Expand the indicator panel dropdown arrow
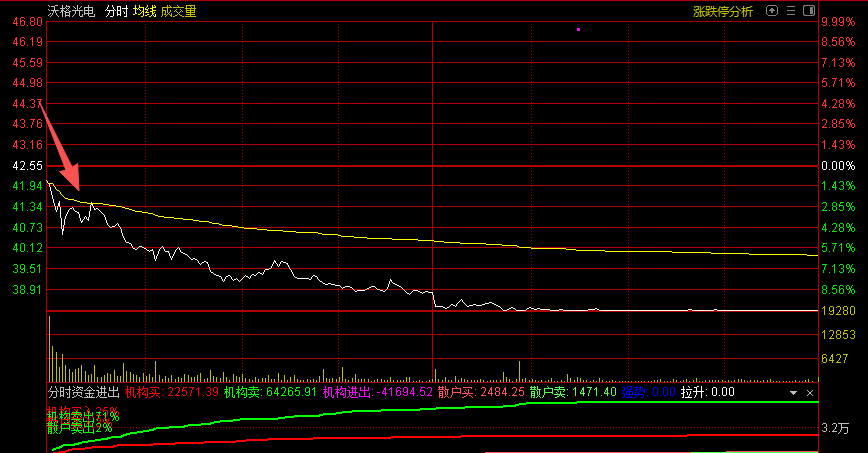Screen dimensions: 868x453 [794, 393]
